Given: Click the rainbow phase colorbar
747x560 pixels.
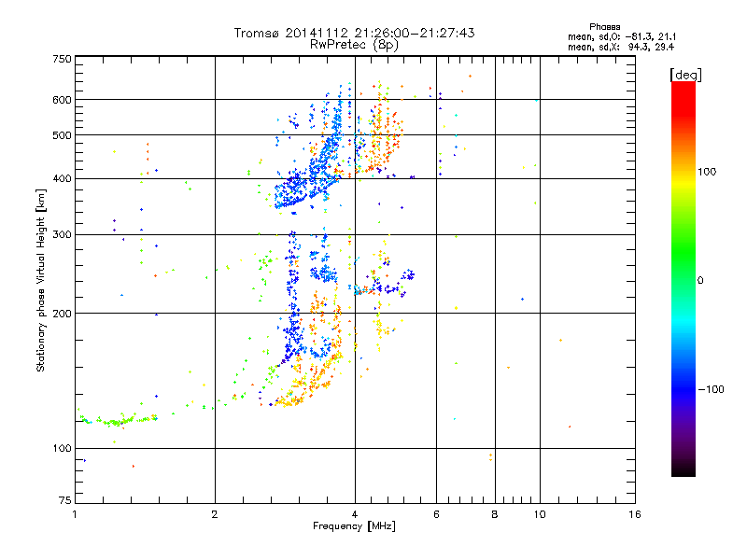Looking at the screenshot, I should (x=684, y=278).
